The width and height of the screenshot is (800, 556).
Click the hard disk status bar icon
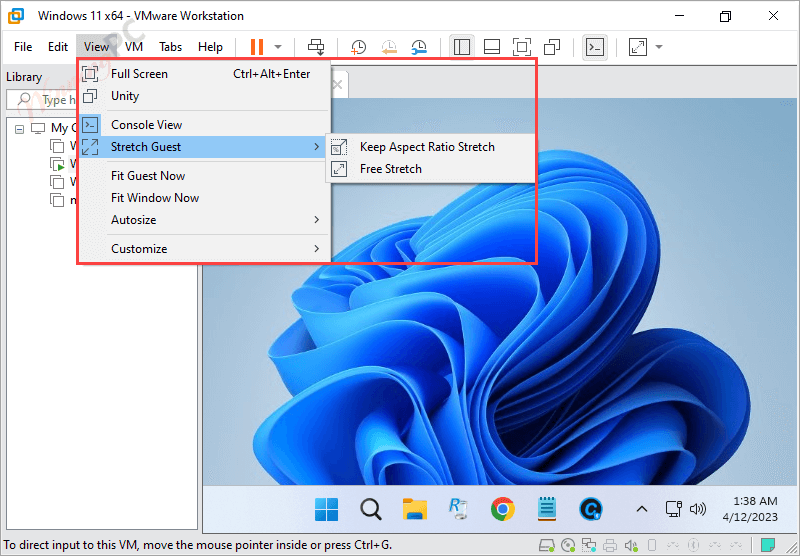coord(547,545)
